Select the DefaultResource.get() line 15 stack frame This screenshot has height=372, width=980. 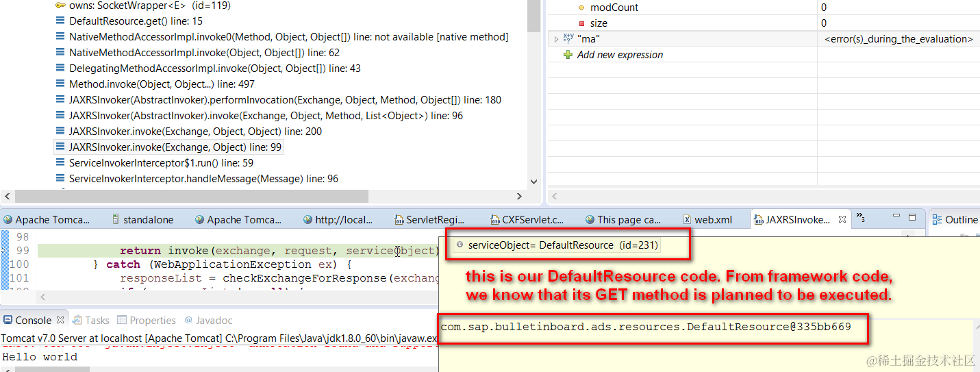(x=136, y=21)
